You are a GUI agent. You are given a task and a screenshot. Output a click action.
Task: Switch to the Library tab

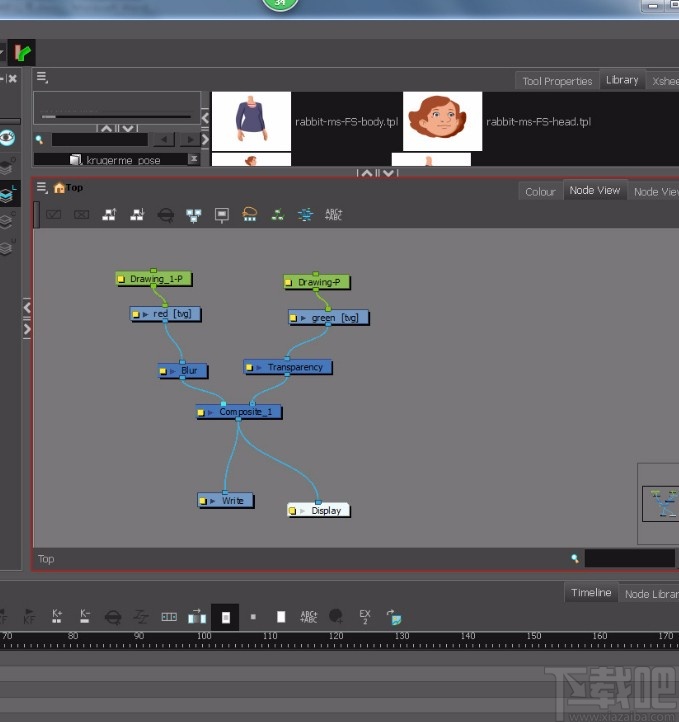[x=622, y=80]
